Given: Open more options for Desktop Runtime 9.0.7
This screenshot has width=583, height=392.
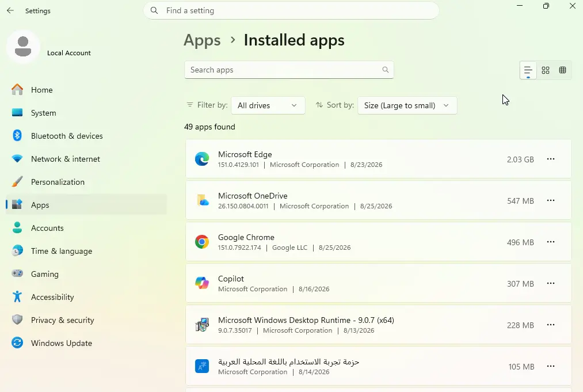Looking at the screenshot, I should (x=551, y=325).
